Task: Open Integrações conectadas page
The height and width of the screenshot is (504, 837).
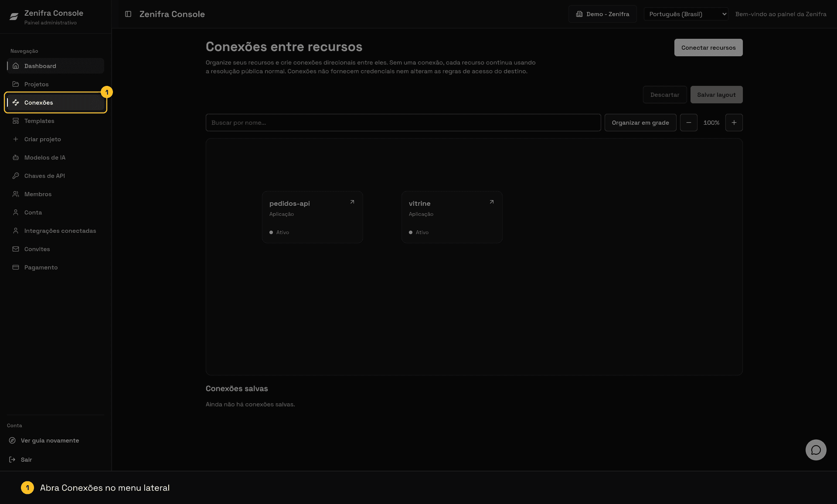Action: pos(56,231)
